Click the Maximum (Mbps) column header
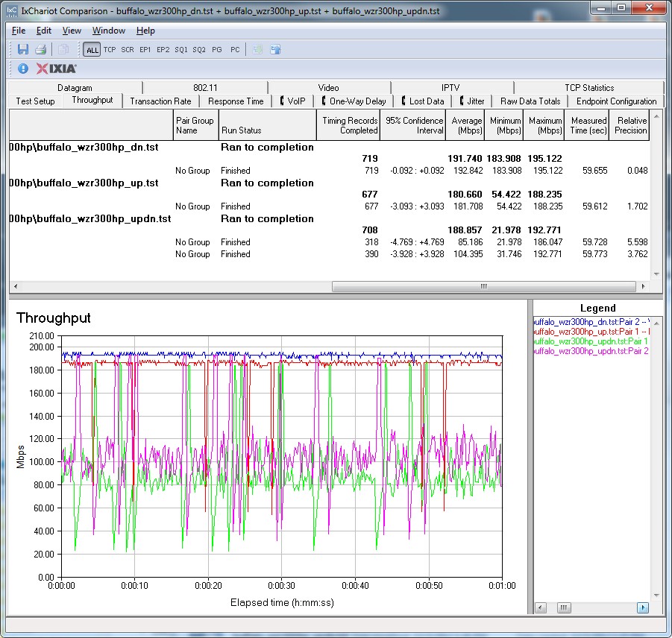 point(544,125)
